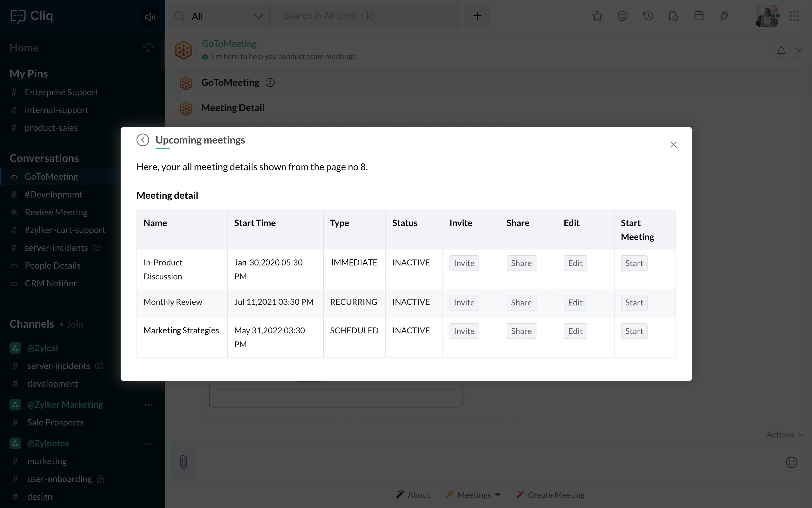
Task: Share the Marketing Strategies meeting
Action: pos(521,331)
